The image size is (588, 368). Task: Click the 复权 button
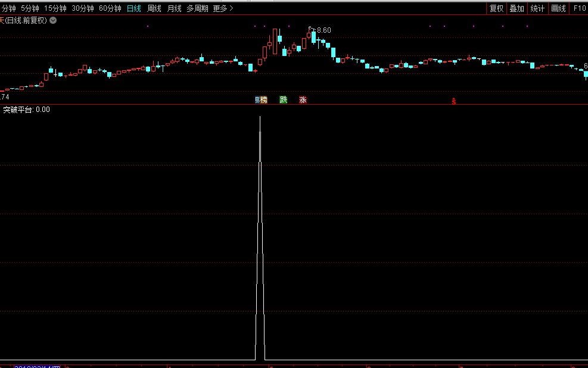[496, 8]
